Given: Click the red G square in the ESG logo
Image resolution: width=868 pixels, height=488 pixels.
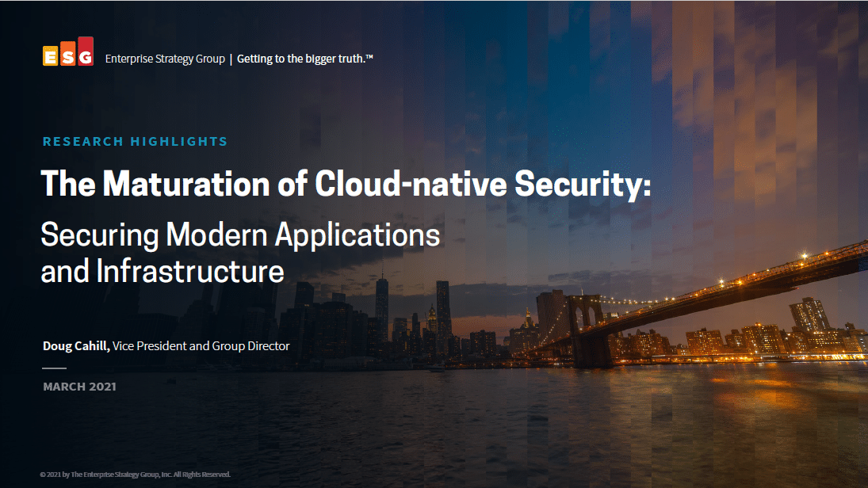Looking at the screenshot, I should tap(86, 51).
